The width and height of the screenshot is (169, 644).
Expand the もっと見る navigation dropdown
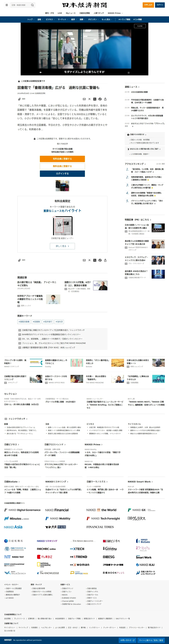[x=107, y=20]
